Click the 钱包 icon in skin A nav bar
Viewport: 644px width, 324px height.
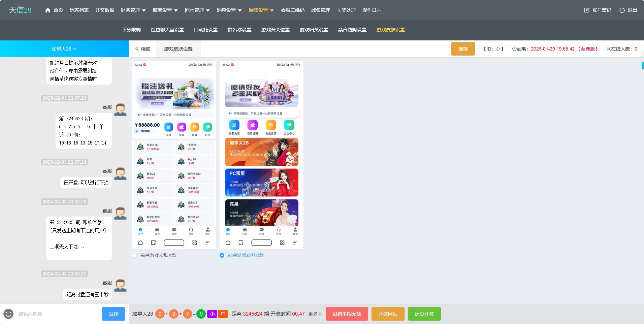[157, 230]
